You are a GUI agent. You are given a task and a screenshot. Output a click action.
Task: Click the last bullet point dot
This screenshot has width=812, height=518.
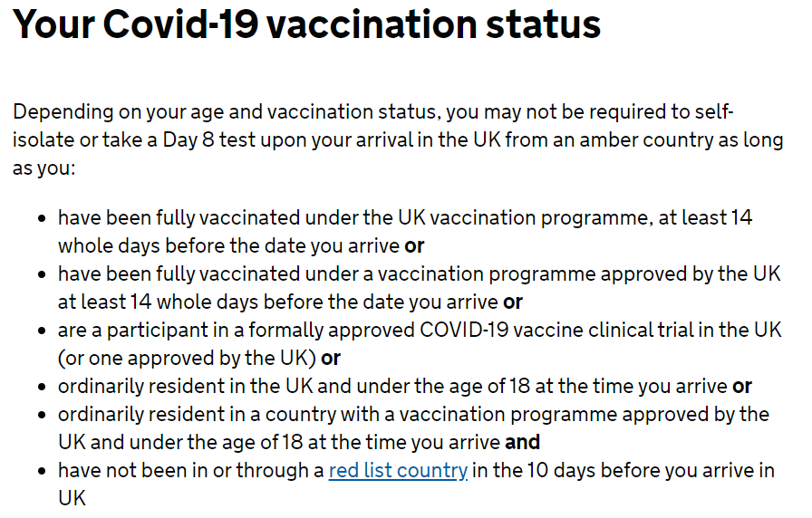[x=43, y=472]
